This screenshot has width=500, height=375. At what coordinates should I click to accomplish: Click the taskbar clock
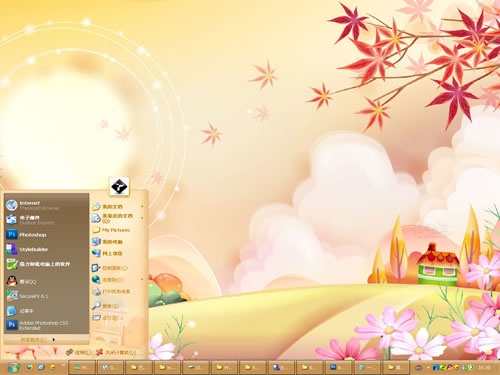[x=484, y=368]
